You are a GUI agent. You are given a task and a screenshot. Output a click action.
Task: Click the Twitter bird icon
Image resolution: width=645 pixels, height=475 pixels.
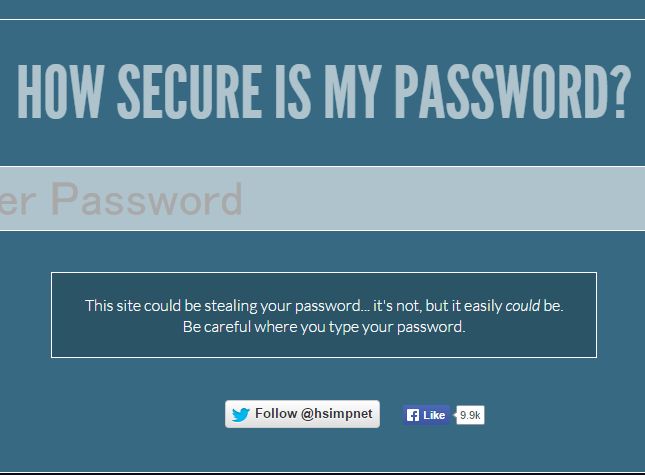[240, 415]
